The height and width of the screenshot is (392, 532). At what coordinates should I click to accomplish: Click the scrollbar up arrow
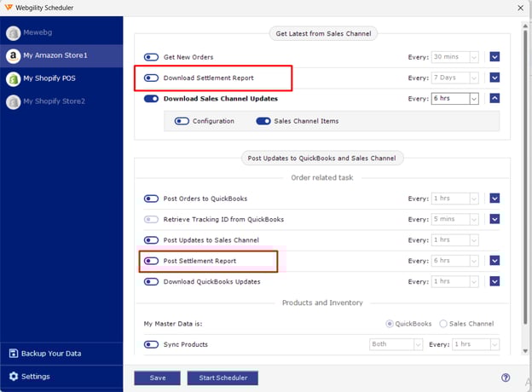pos(525,26)
